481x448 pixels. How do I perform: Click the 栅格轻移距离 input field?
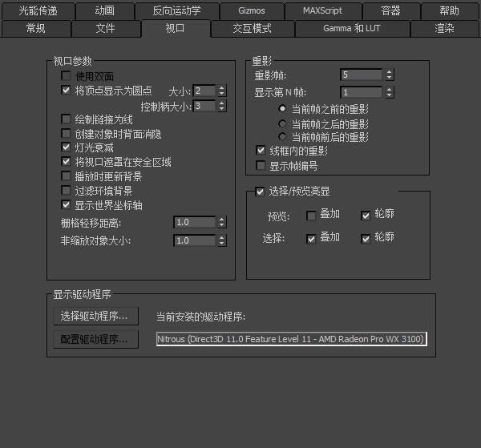point(195,222)
